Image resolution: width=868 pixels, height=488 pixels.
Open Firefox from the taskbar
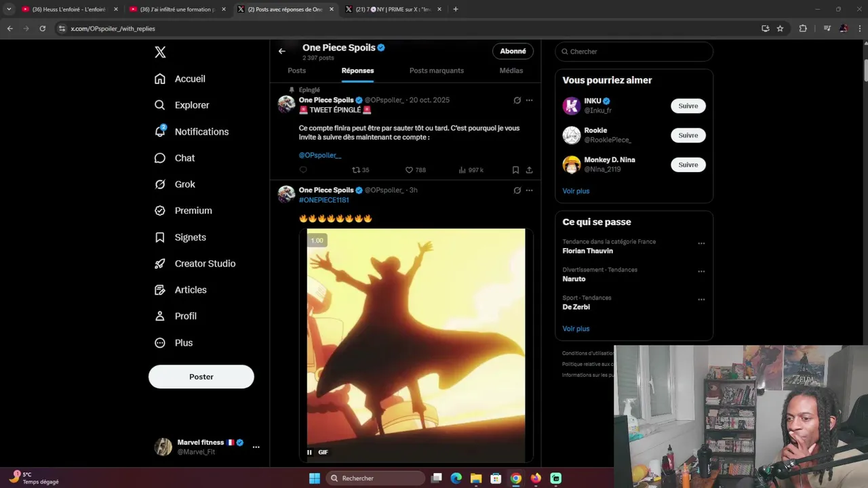tap(536, 479)
